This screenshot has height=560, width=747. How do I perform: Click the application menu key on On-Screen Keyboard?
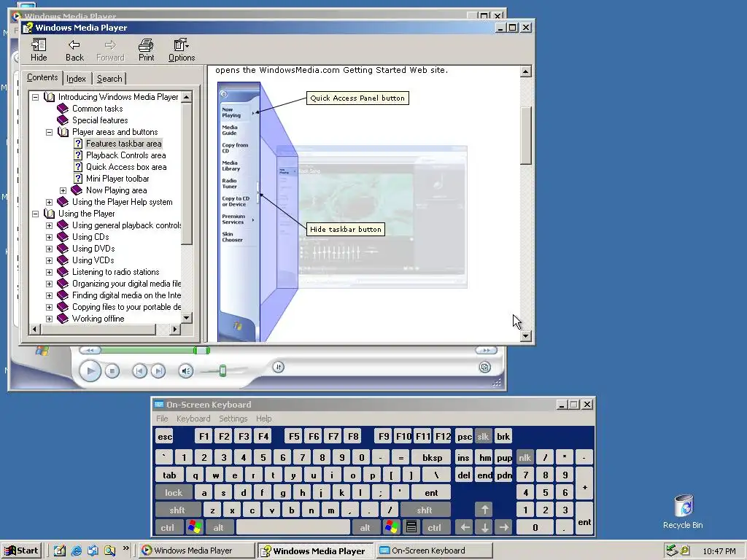(x=411, y=527)
